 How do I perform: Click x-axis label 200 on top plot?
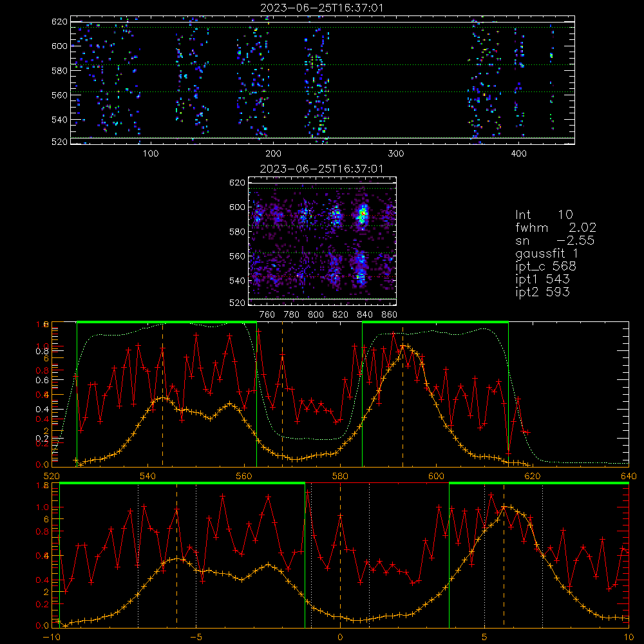point(273,154)
